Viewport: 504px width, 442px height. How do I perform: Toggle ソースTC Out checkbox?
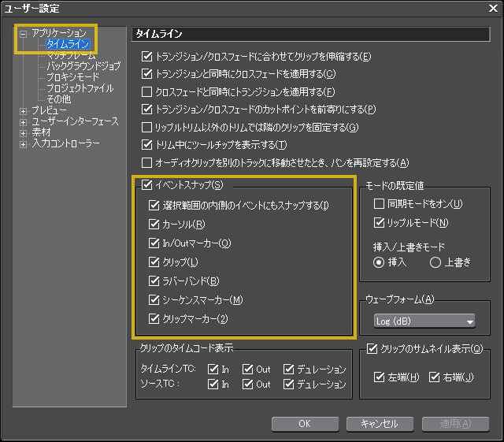tap(247, 384)
